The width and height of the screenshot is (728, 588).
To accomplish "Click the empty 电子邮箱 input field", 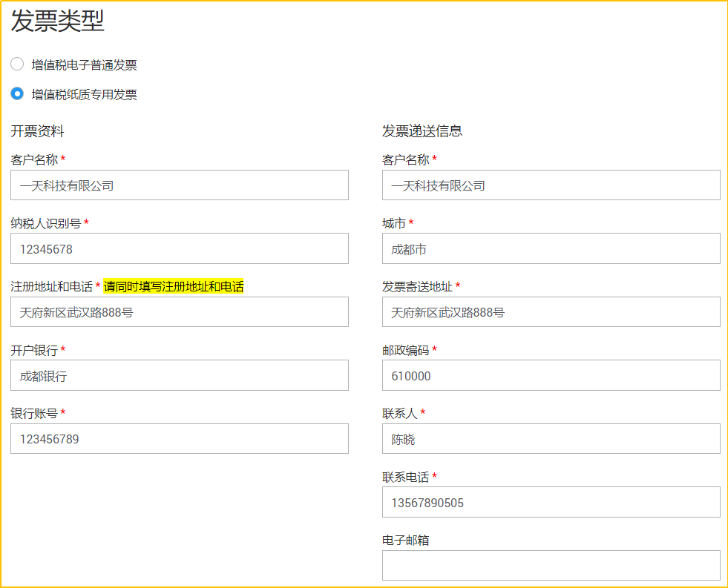I will [551, 566].
